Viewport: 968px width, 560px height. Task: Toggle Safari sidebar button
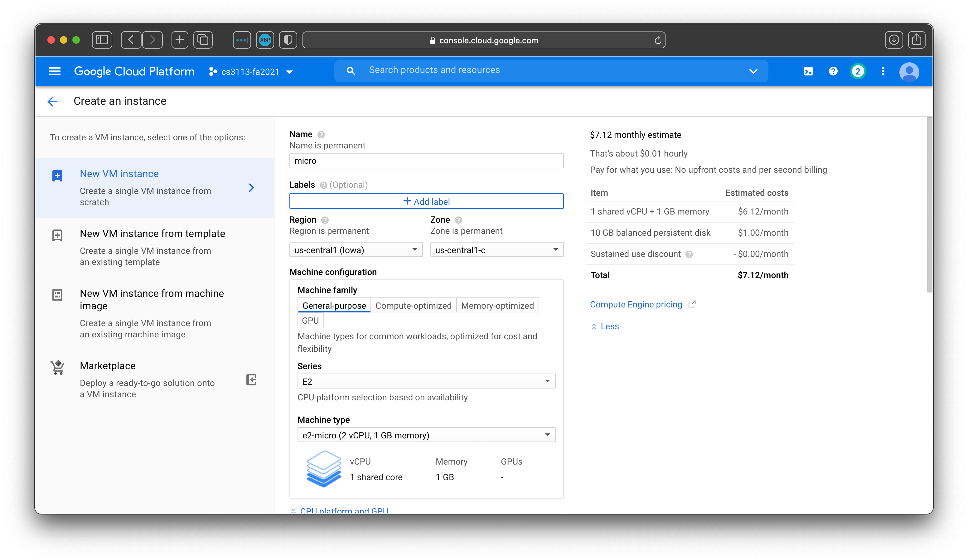102,40
